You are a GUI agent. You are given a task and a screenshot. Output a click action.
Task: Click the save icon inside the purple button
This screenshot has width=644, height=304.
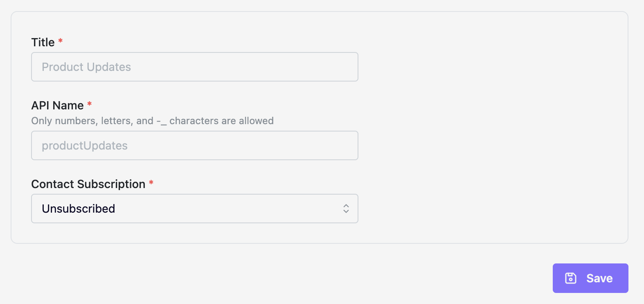(x=572, y=278)
